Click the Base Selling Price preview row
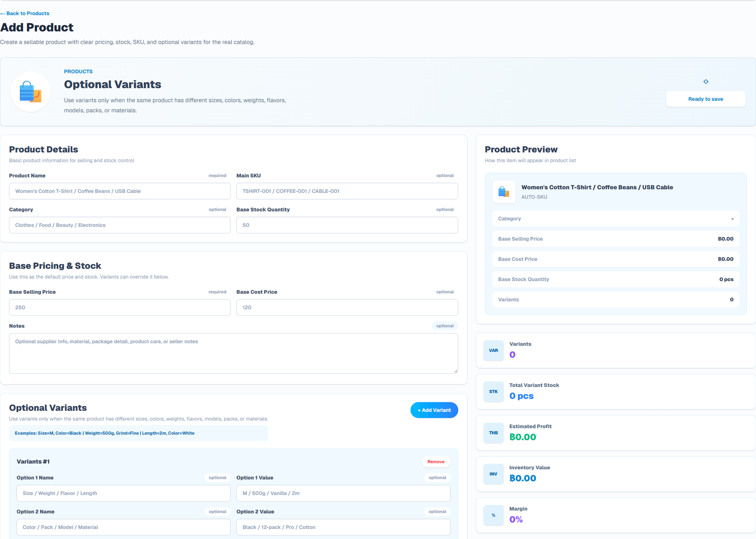 tap(616, 239)
